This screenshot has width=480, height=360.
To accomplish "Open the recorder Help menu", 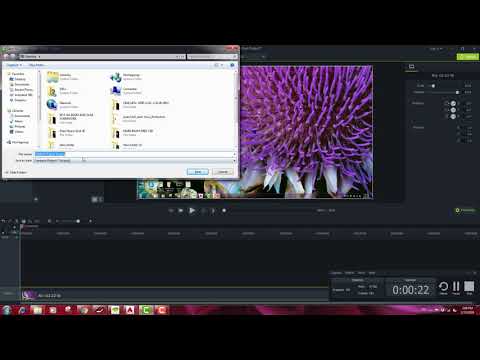I will coord(372,273).
